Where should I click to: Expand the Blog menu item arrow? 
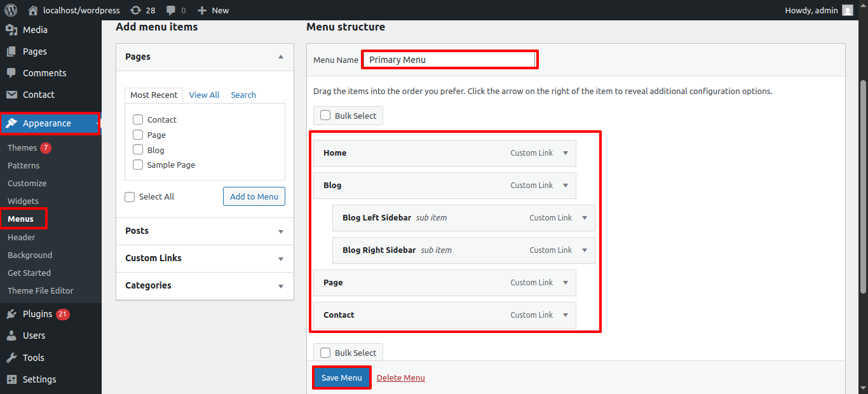[566, 186]
